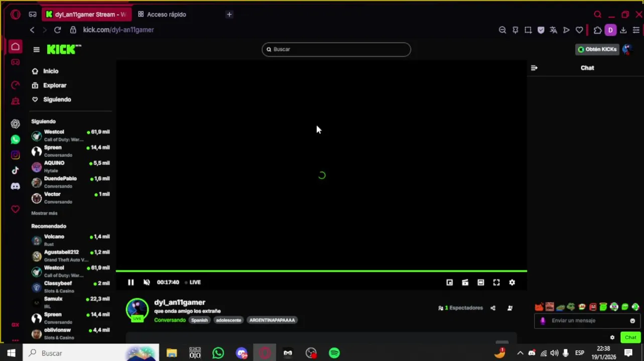Pause the live stream playback
Screen dimensions: 644x361
tap(131, 282)
